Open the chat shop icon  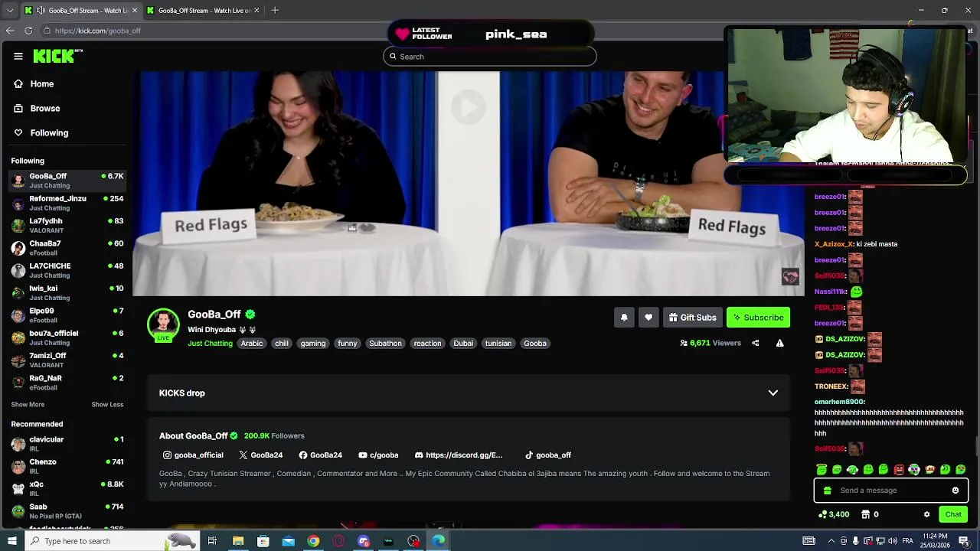pos(866,514)
